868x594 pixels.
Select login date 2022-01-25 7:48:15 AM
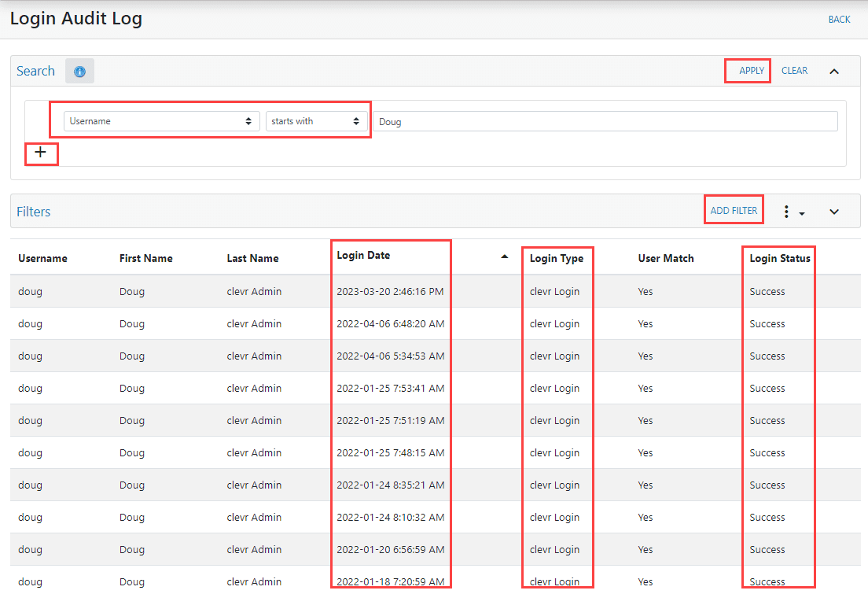tap(390, 452)
